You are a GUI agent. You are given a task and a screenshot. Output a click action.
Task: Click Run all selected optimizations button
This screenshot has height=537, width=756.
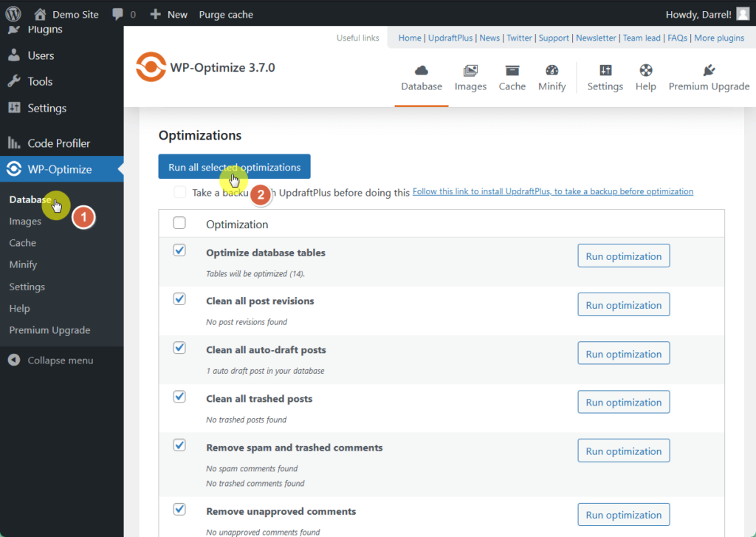[234, 167]
